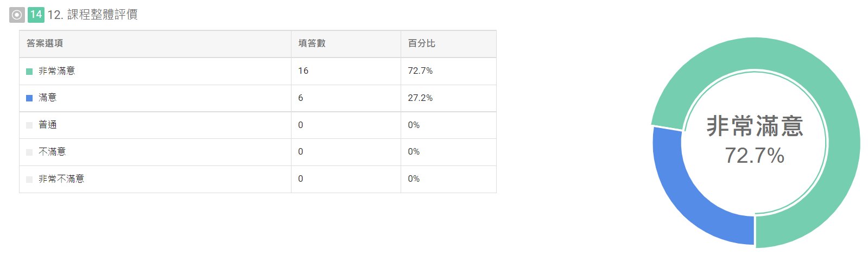Image resolution: width=868 pixels, height=268 pixels.
Task: Click the green 非常滿意 legend swatch
Action: click(29, 72)
